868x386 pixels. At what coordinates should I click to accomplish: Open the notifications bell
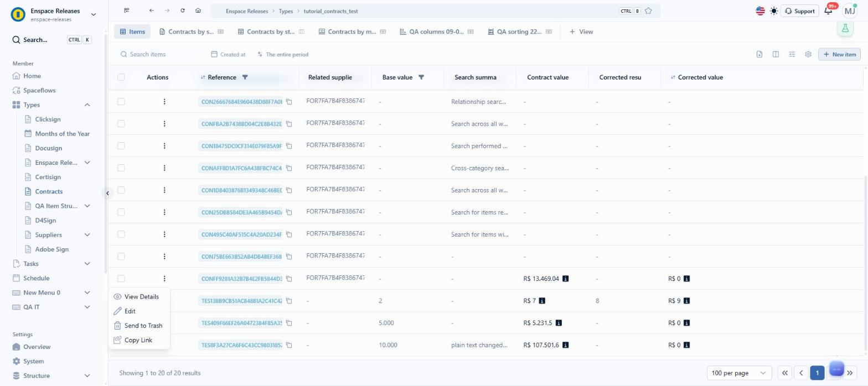pos(828,11)
